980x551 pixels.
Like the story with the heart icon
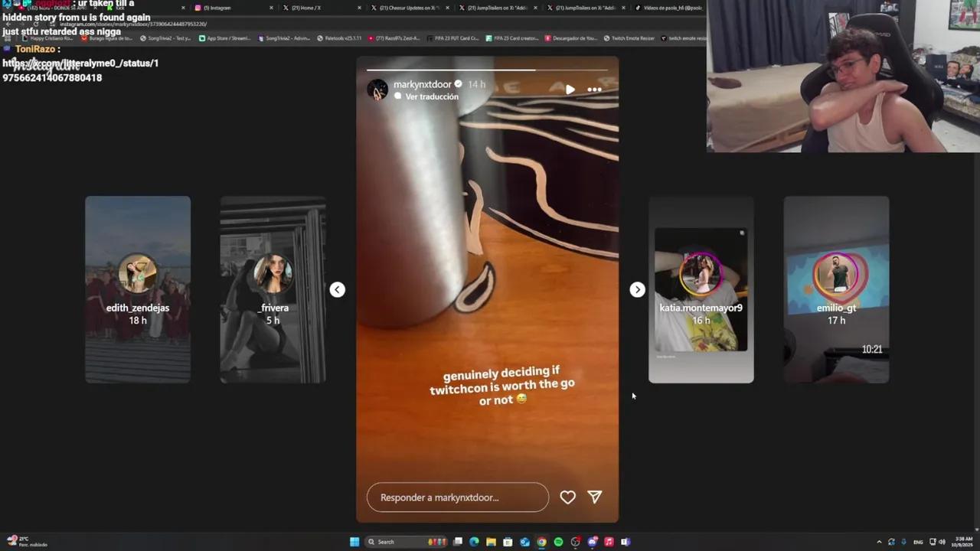567,497
